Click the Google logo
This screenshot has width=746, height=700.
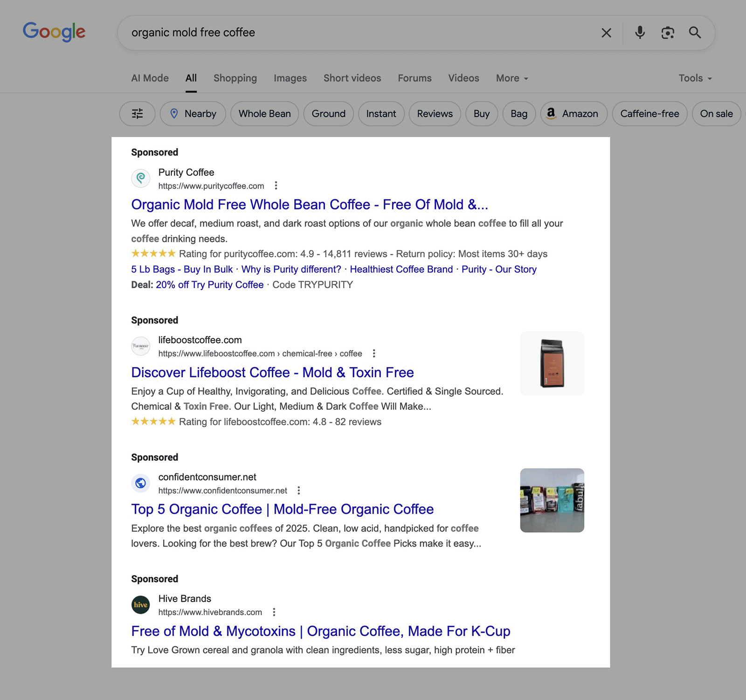(54, 32)
